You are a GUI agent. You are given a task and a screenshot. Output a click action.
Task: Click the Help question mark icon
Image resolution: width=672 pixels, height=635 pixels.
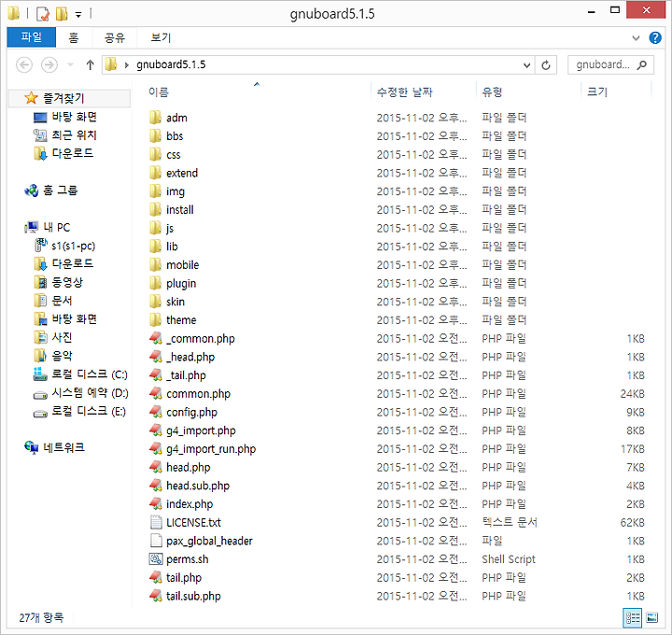click(655, 37)
